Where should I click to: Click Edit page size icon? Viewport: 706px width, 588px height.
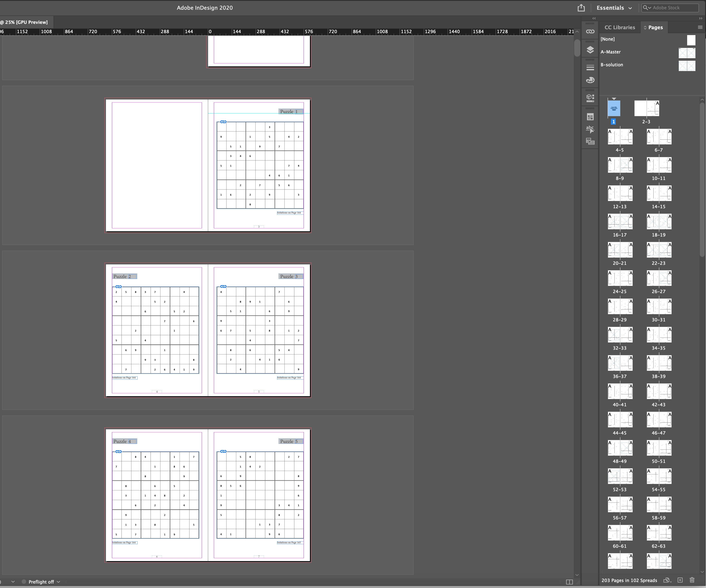[667, 580]
